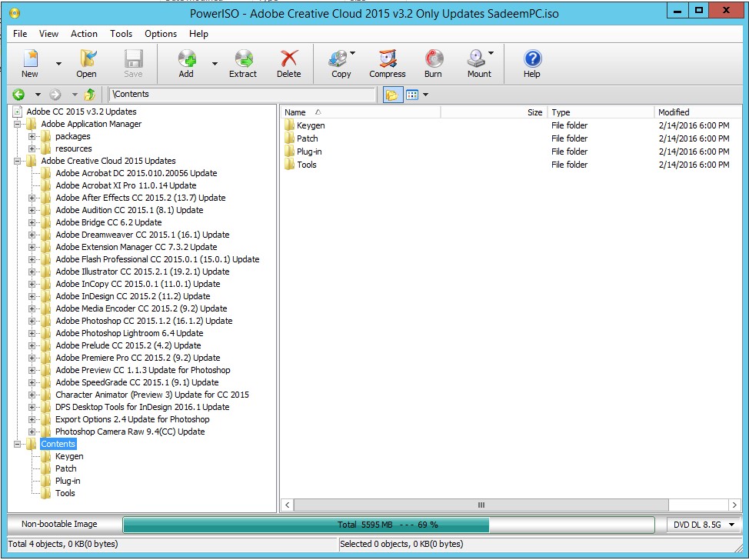This screenshot has width=749, height=560.
Task: Collapse the Adobe Application Manager tree node
Action: [17, 124]
